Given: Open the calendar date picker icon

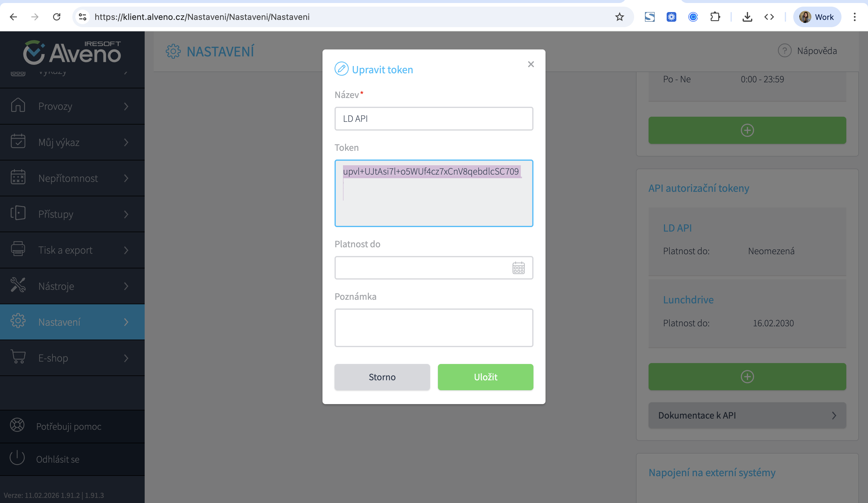Looking at the screenshot, I should coord(518,268).
